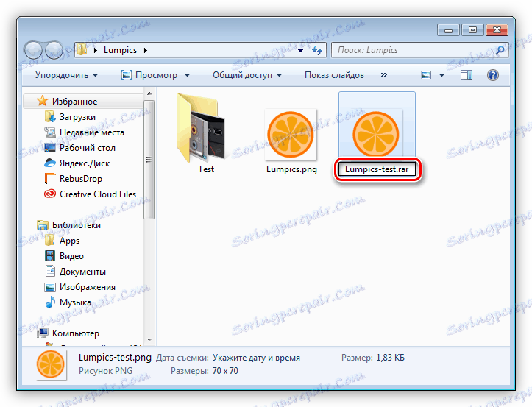Open the Изображения library

click(x=88, y=287)
